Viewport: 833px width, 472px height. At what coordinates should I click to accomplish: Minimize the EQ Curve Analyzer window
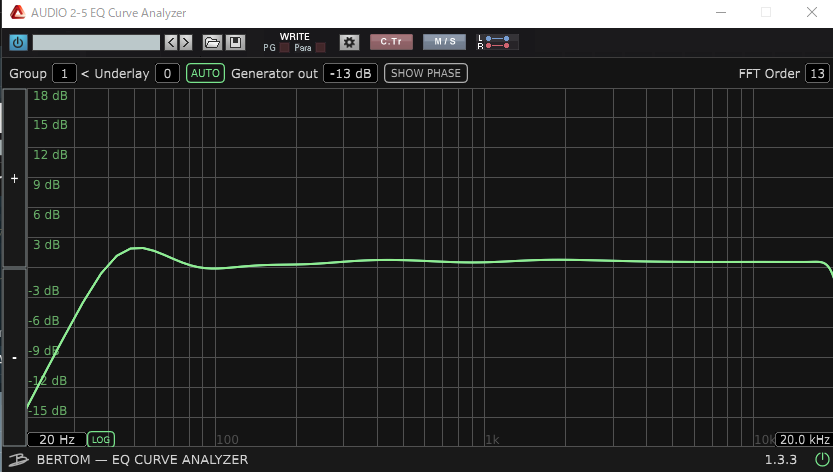click(721, 12)
